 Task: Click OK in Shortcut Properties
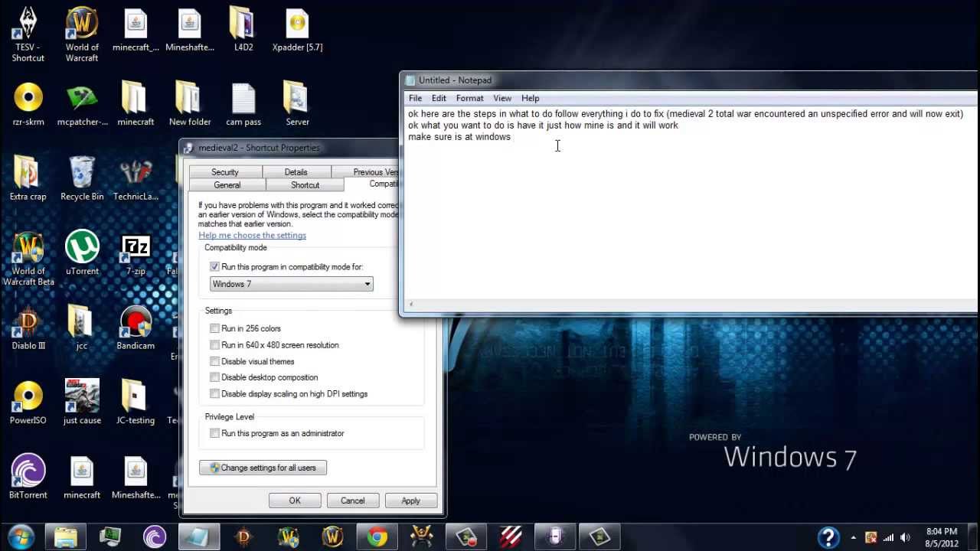pyautogui.click(x=295, y=500)
